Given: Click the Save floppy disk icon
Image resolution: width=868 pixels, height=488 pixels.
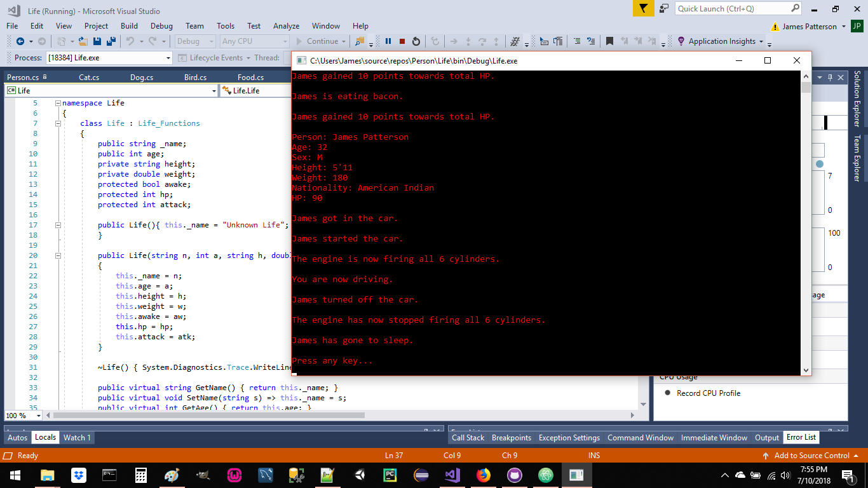Looking at the screenshot, I should (x=97, y=41).
